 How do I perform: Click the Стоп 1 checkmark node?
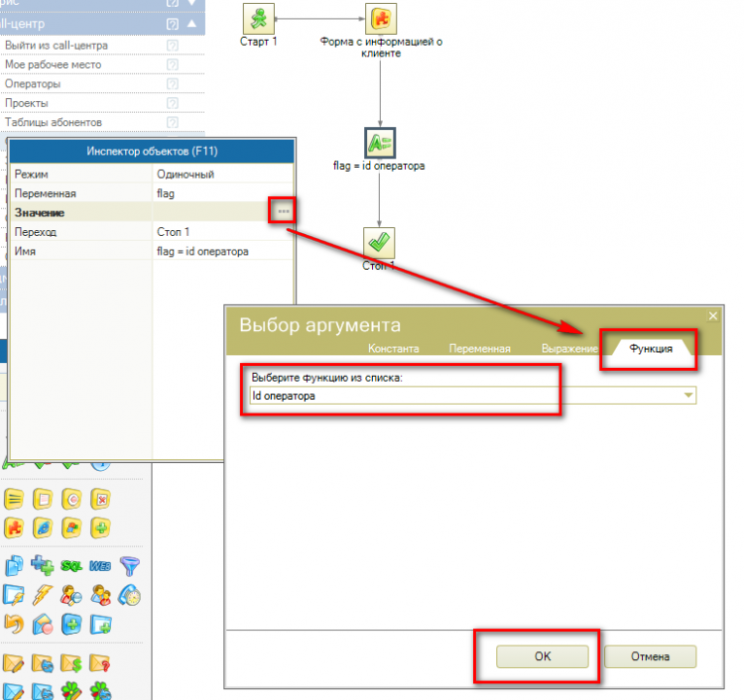379,242
